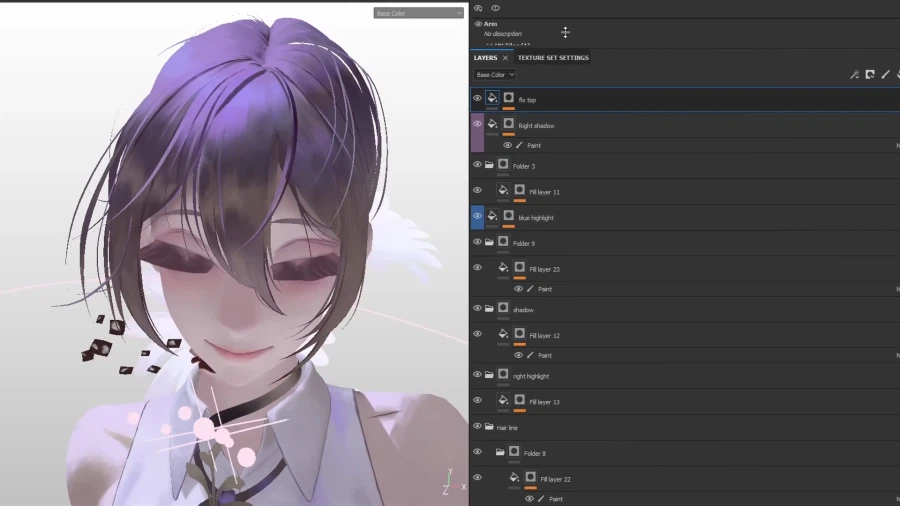900x506 pixels.
Task: Toggle visibility of Folder 8
Action: tap(478, 452)
